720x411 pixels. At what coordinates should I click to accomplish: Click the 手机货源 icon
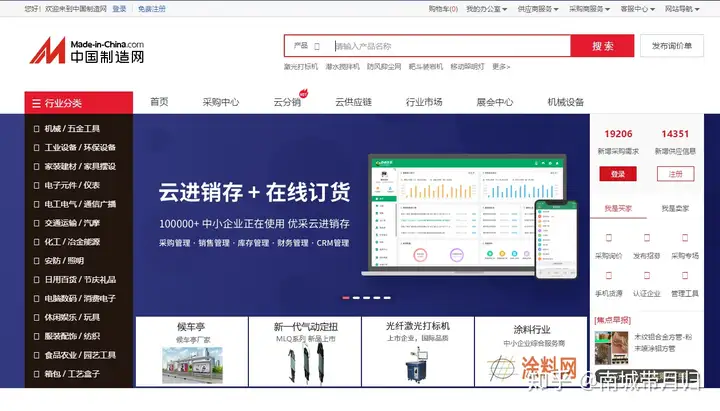pos(609,276)
